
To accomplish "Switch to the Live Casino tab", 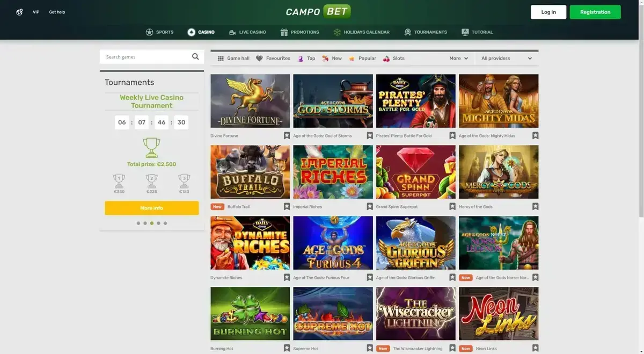I will coord(247,32).
